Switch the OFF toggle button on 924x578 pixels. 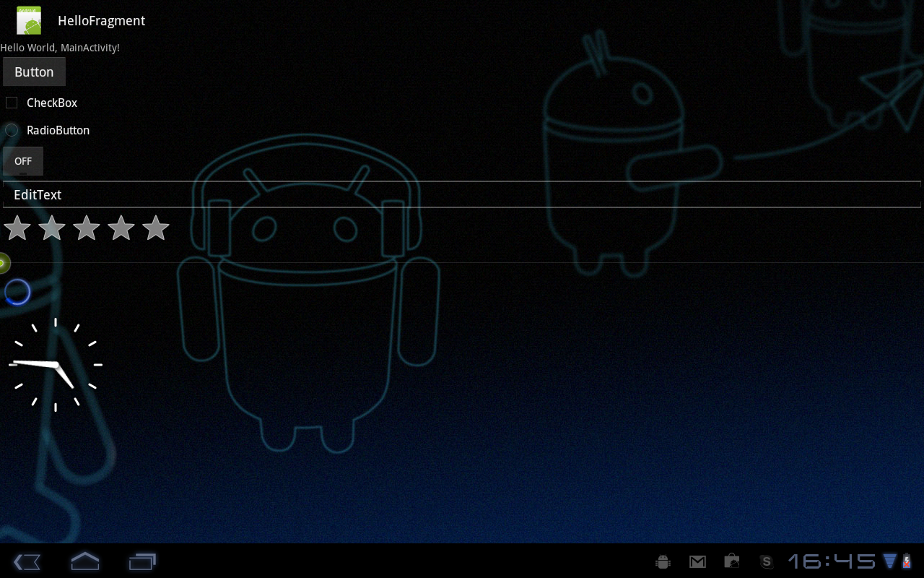point(23,161)
